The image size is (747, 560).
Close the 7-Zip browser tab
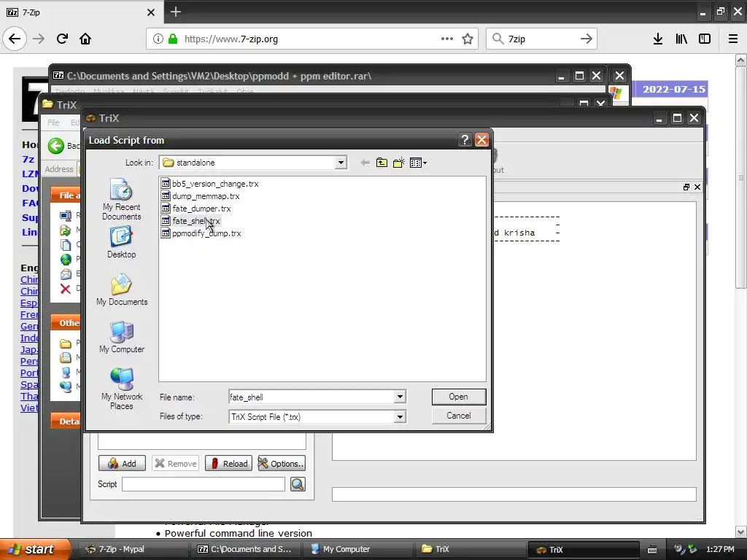(x=151, y=12)
